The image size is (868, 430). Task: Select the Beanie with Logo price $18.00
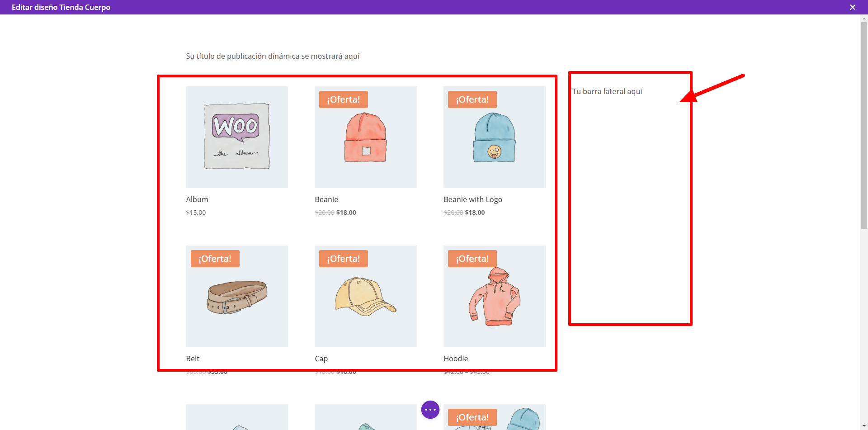coord(475,213)
